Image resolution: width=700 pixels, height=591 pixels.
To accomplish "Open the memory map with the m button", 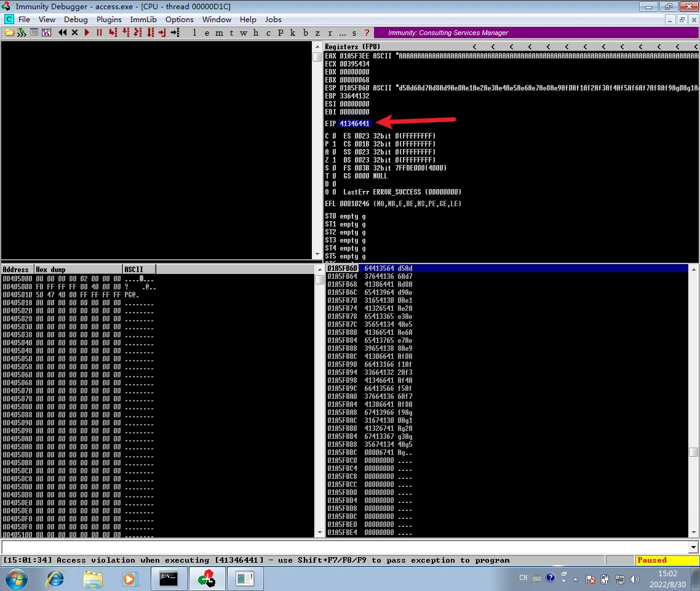I will pos(219,33).
